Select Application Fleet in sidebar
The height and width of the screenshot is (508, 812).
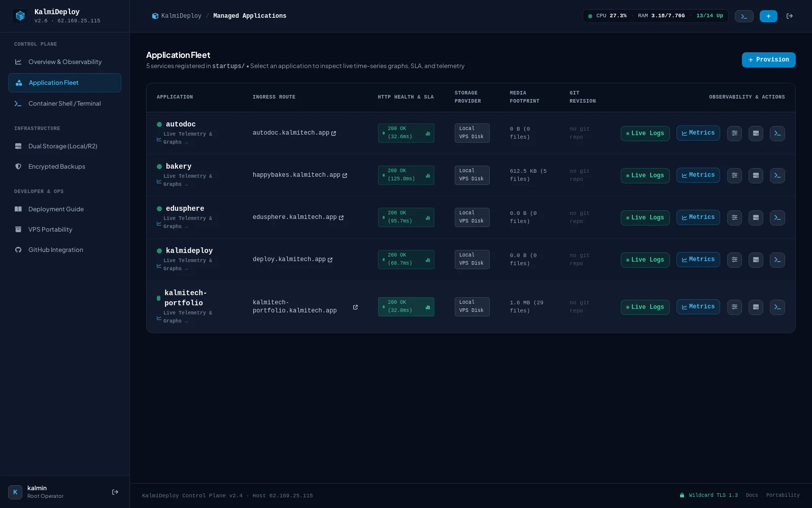pyautogui.click(x=64, y=83)
